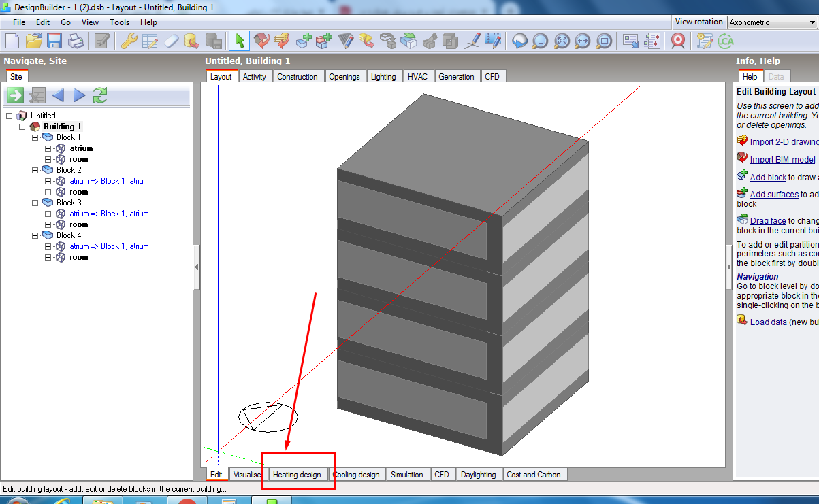Viewport: 819px width, 504px height.
Task: Open program options with the wrench icon
Action: coord(129,41)
